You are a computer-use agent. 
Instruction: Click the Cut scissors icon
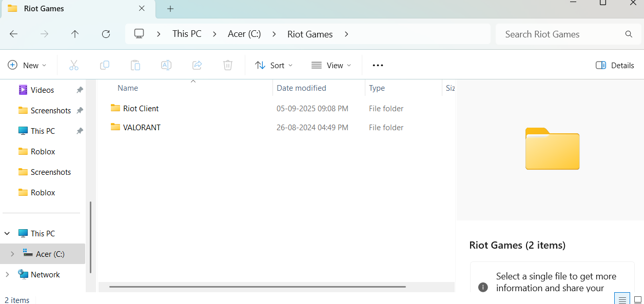pos(74,65)
